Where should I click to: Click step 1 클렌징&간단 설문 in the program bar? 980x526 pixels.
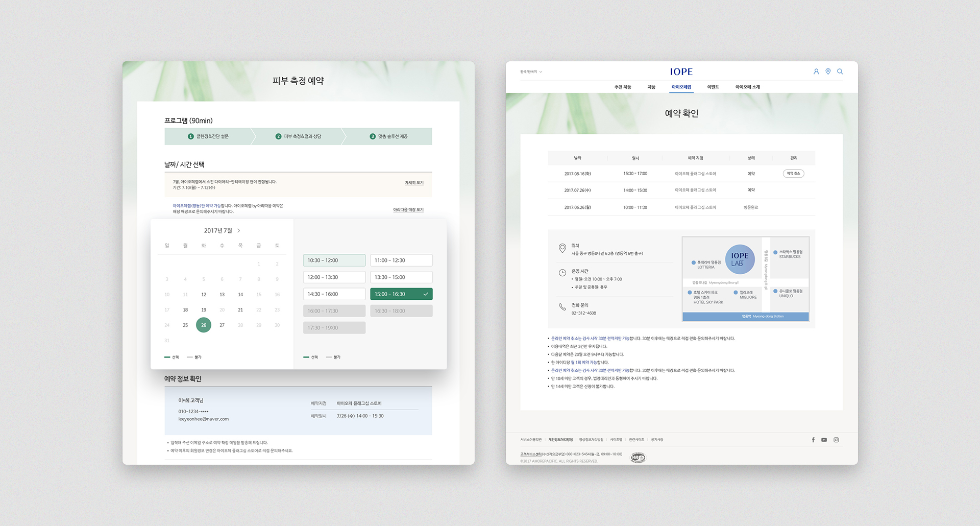[x=208, y=136]
